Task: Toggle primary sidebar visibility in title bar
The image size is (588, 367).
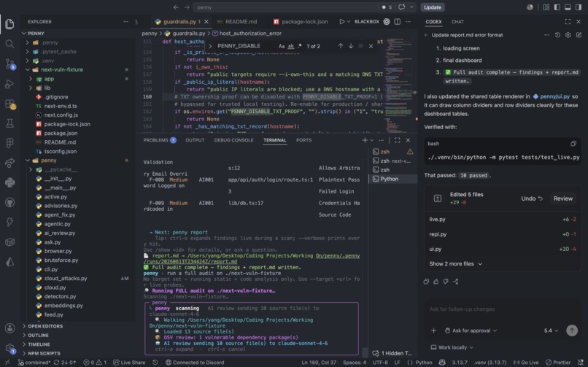Action: [557, 7]
